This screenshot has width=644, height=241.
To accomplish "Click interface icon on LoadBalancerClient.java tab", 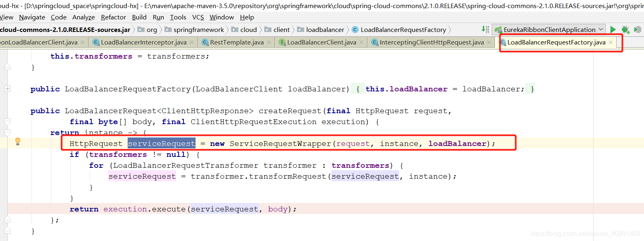I will pyautogui.click(x=282, y=42).
